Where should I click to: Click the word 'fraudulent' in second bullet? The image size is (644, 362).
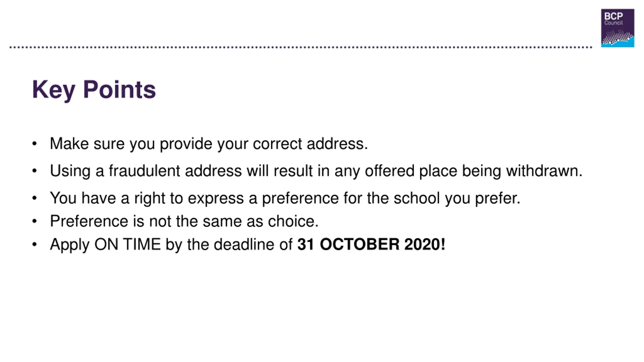144,171
